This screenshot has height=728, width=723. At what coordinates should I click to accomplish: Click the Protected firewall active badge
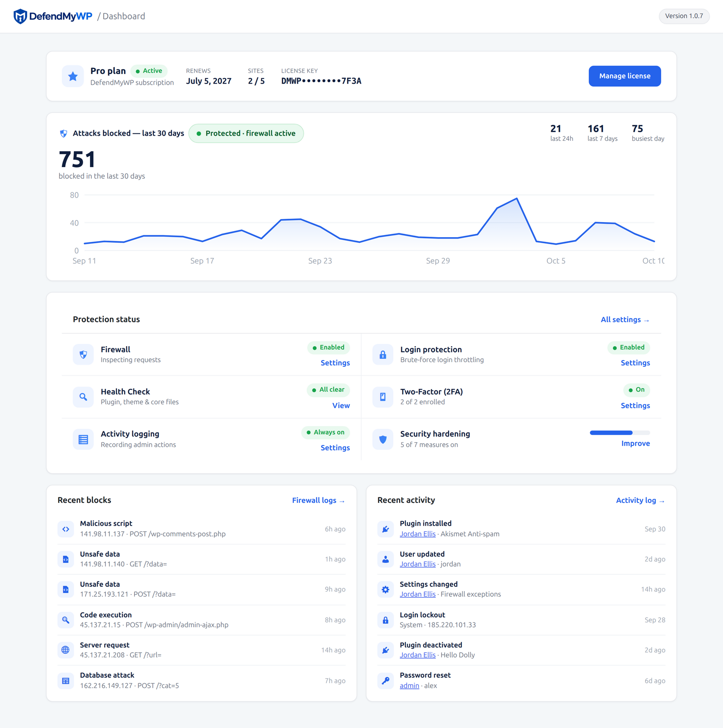click(x=246, y=133)
